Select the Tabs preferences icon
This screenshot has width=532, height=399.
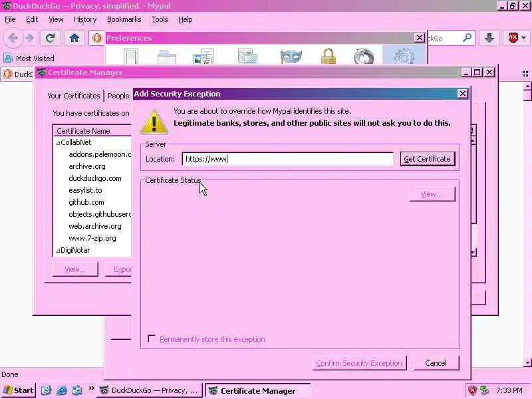(167, 57)
